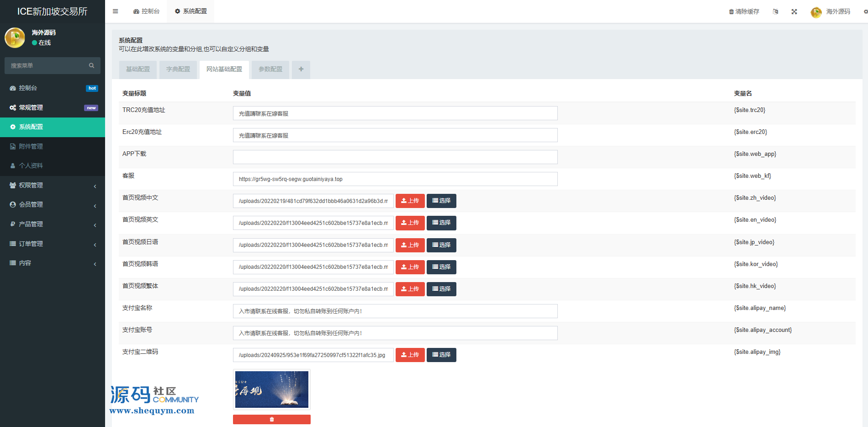This screenshot has width=868, height=427.
Task: Click the 首页视频中文 path field
Action: (x=313, y=201)
